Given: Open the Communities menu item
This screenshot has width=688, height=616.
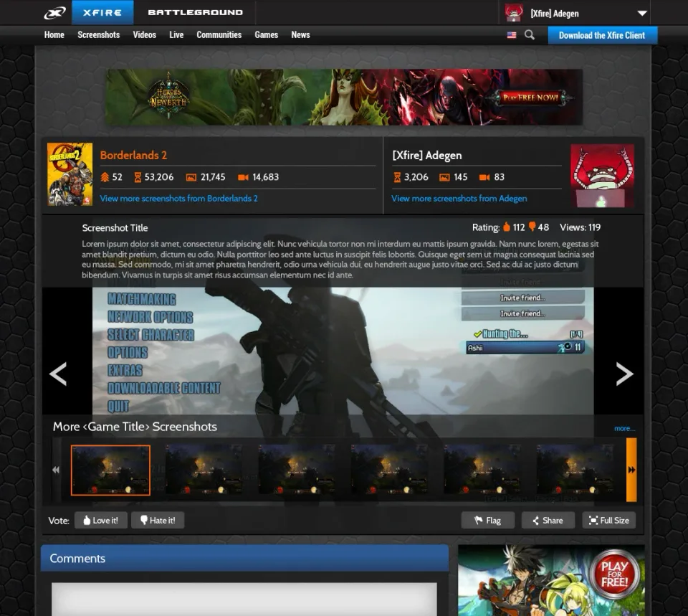Looking at the screenshot, I should (219, 34).
